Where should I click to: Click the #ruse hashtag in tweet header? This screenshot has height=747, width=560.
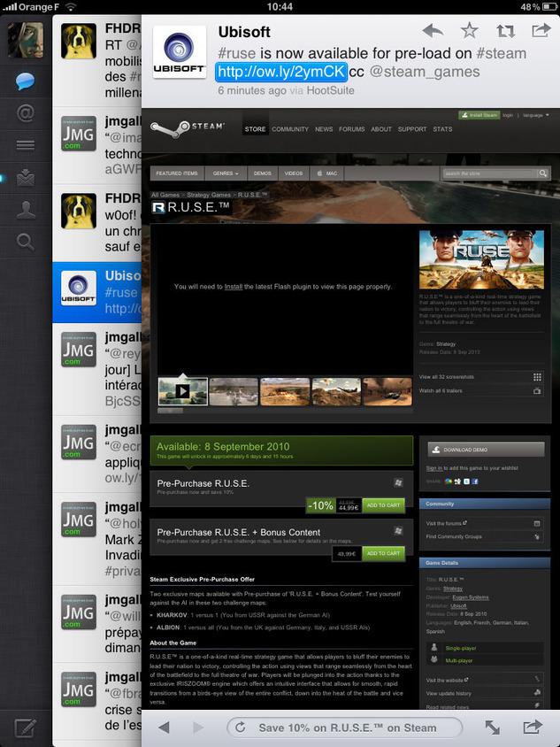(237, 53)
